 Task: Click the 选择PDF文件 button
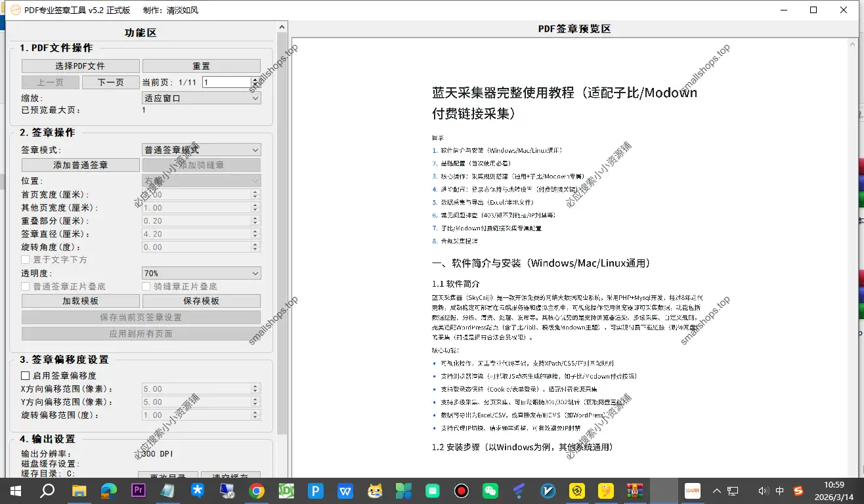(79, 65)
